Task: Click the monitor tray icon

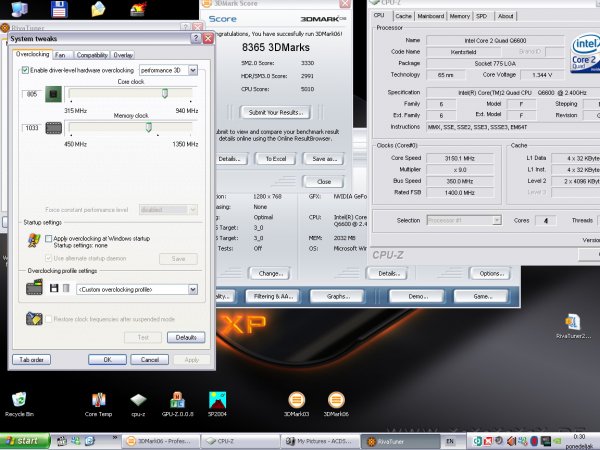Action: coord(546,441)
